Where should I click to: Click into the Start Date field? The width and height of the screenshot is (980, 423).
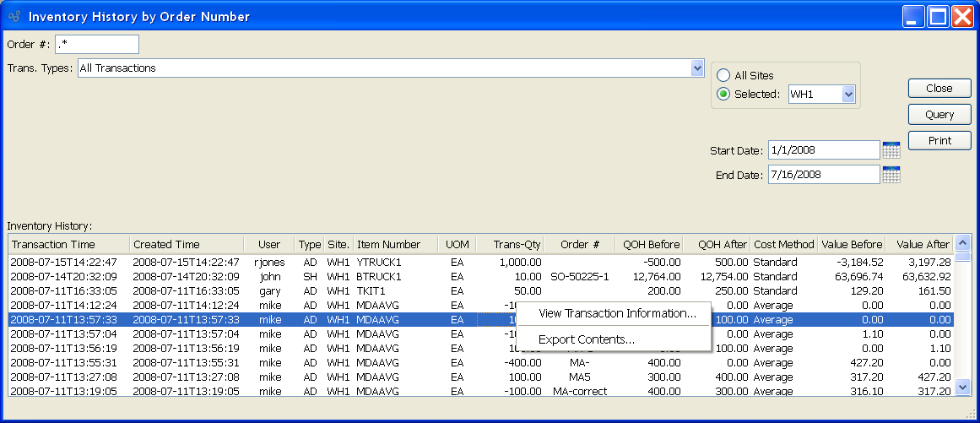824,150
